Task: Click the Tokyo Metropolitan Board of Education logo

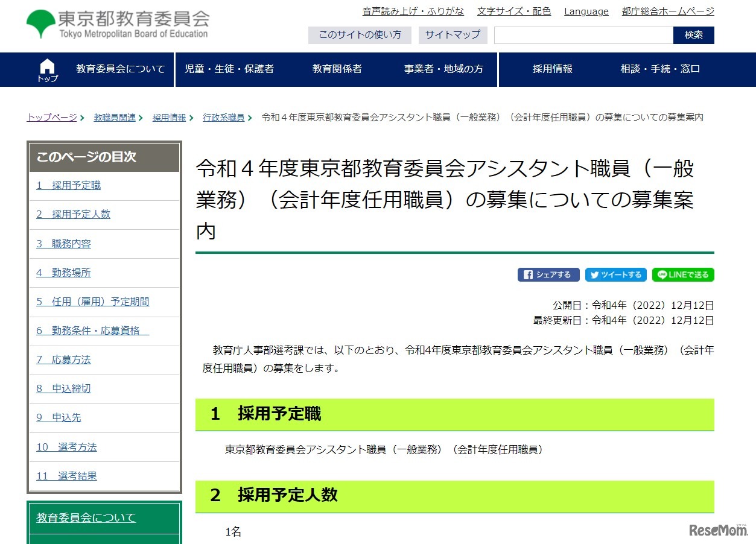Action: pyautogui.click(x=118, y=23)
